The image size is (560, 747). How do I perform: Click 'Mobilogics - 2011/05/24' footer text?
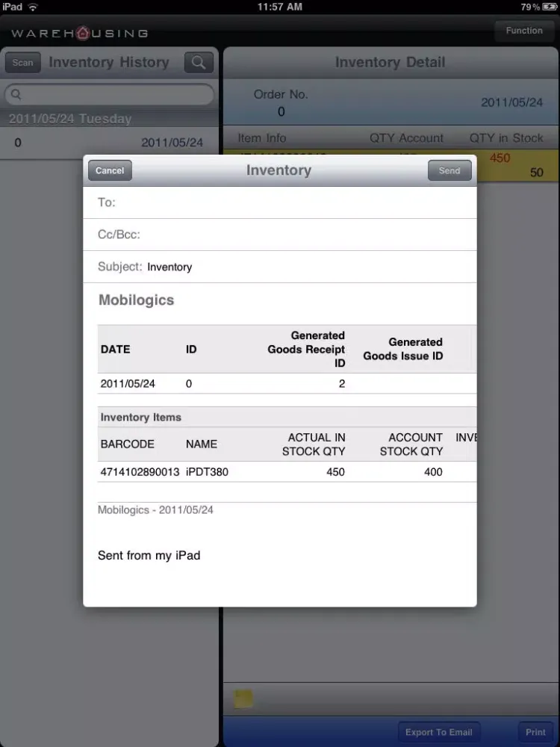[155, 509]
